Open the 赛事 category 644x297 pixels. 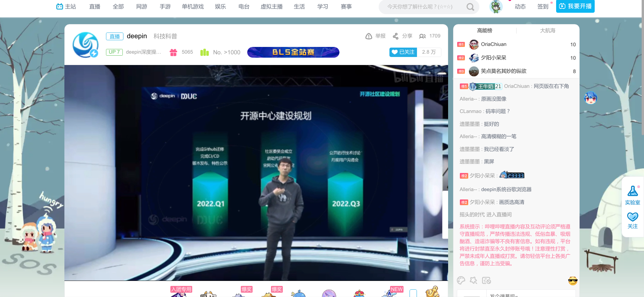coord(346,6)
